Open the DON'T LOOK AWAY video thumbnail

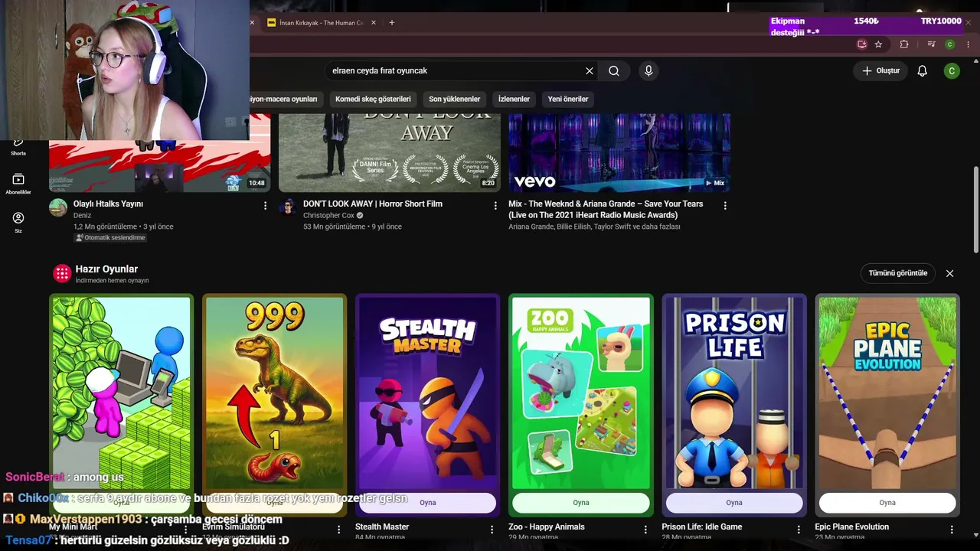[390, 152]
